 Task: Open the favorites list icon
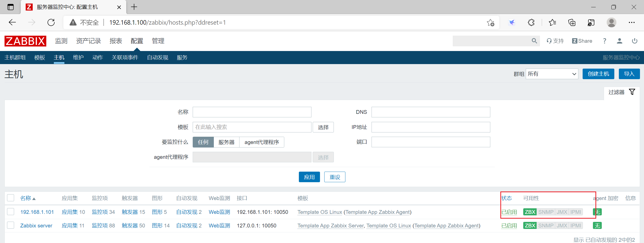tap(552, 22)
